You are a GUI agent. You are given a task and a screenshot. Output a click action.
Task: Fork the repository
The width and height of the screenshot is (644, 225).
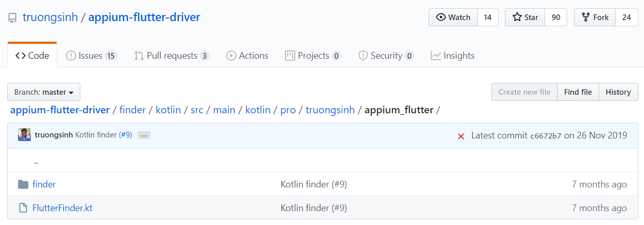coord(595,18)
